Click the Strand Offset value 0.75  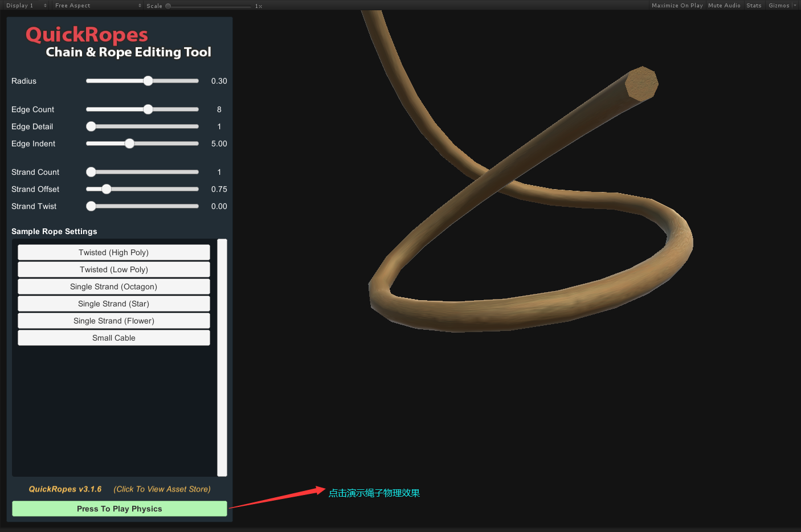point(219,189)
